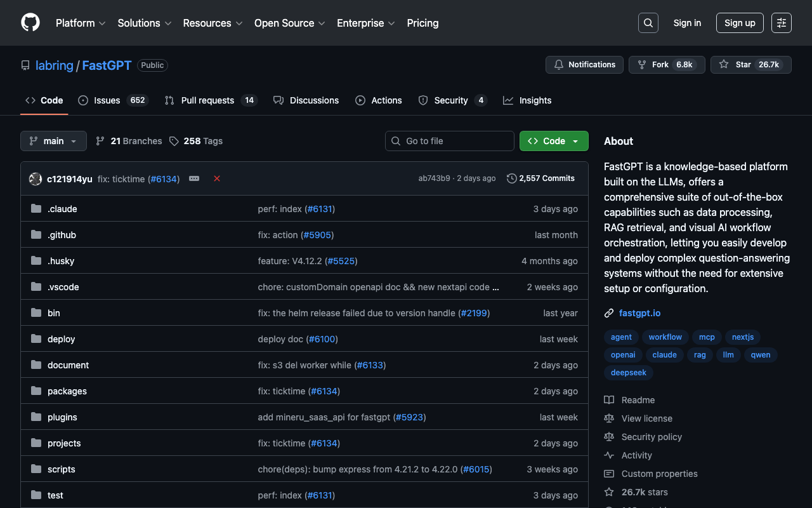Open the main branch dropdown
Image resolution: width=812 pixels, height=508 pixels.
(x=53, y=141)
